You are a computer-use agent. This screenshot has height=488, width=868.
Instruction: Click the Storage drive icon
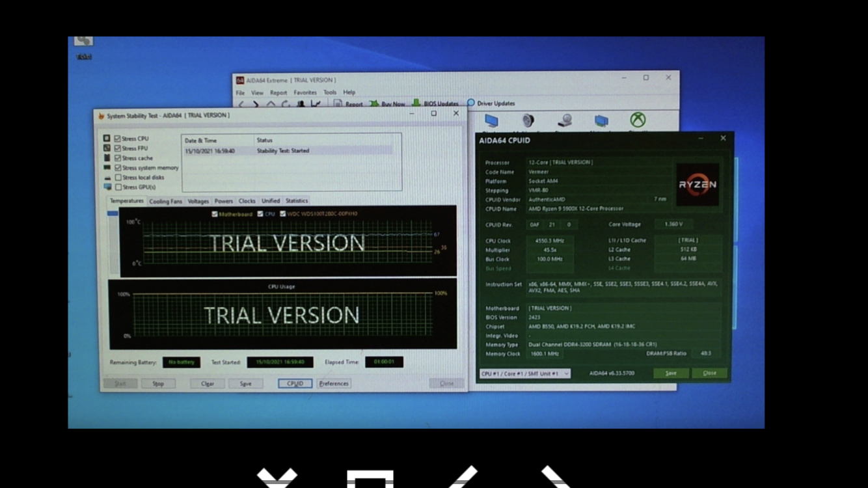[x=565, y=121]
